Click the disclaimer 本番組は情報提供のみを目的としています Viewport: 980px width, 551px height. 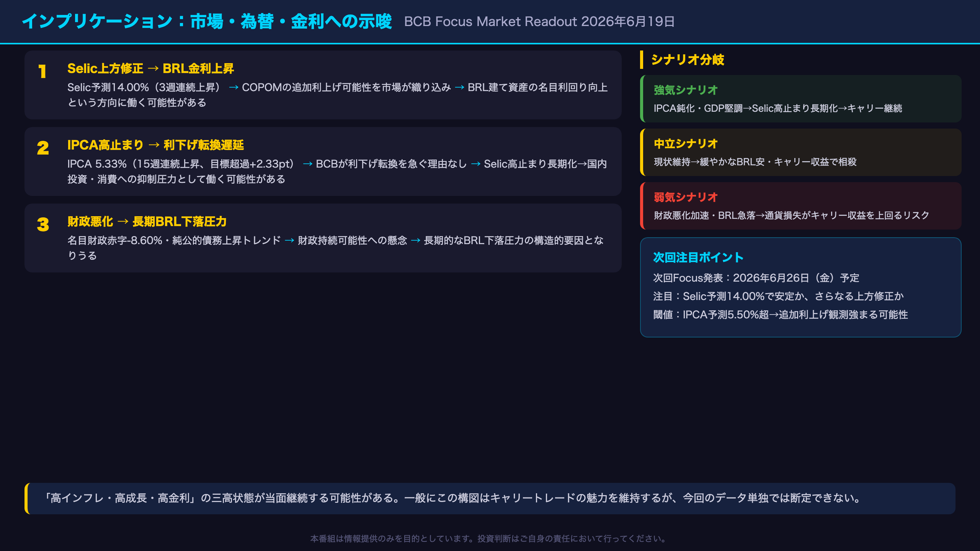[490, 539]
